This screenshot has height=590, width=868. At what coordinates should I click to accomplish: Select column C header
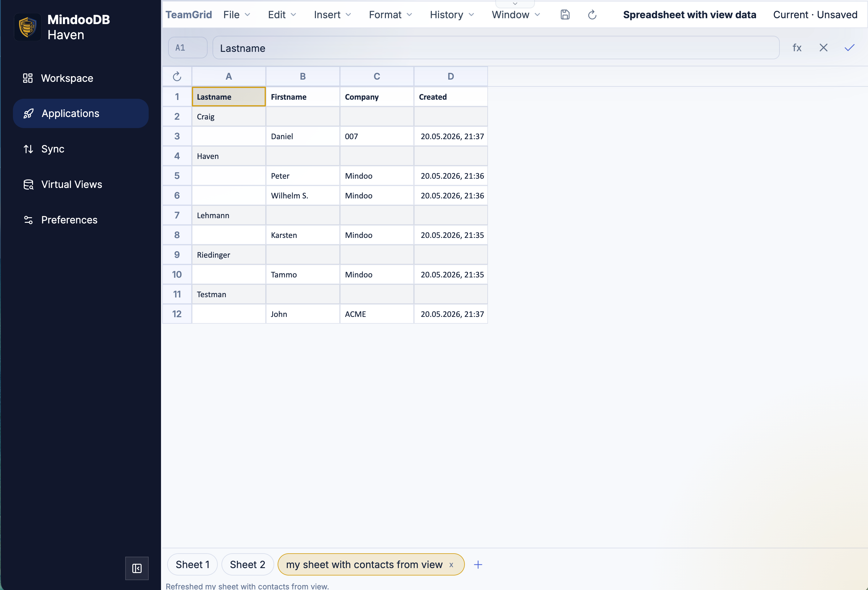(x=377, y=77)
